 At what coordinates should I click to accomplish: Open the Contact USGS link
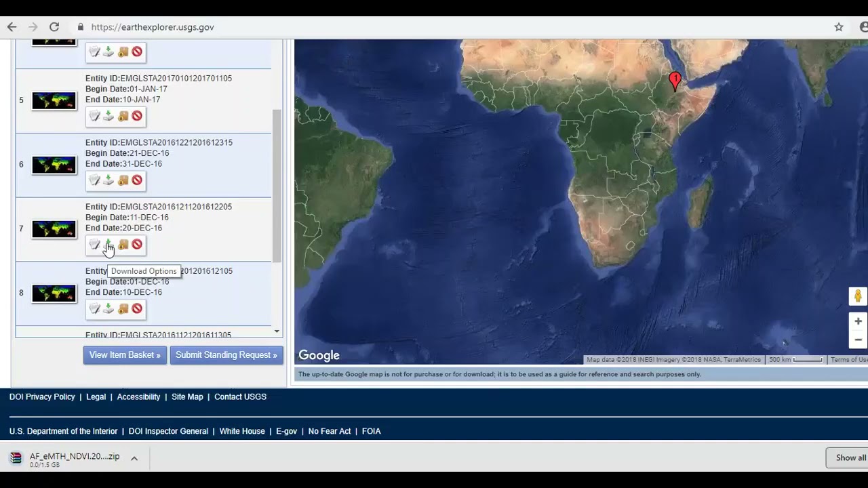(240, 397)
